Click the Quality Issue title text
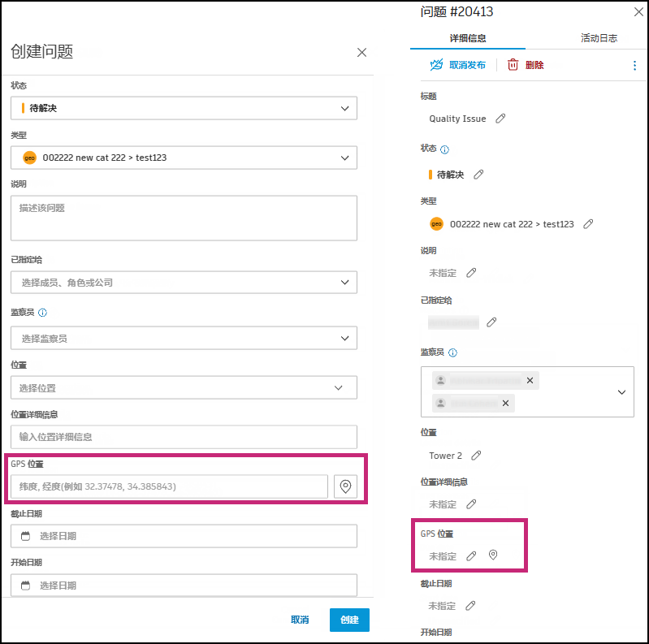 (457, 119)
